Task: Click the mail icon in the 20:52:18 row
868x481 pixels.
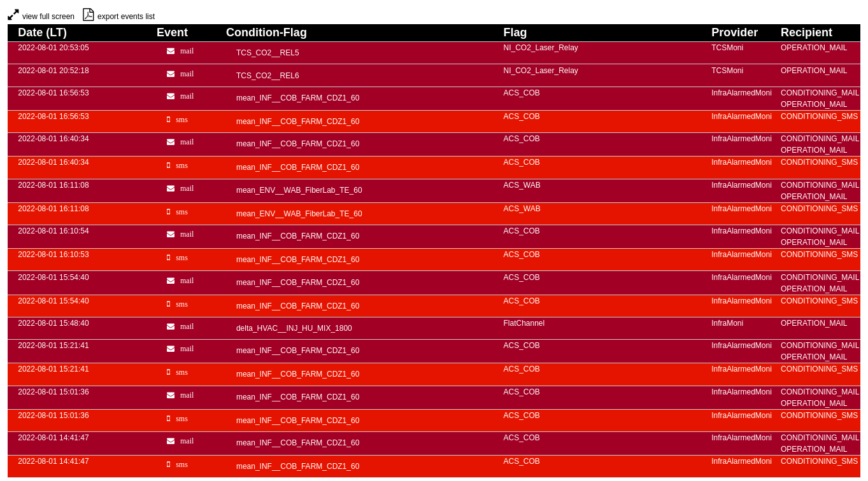Action: pos(171,74)
